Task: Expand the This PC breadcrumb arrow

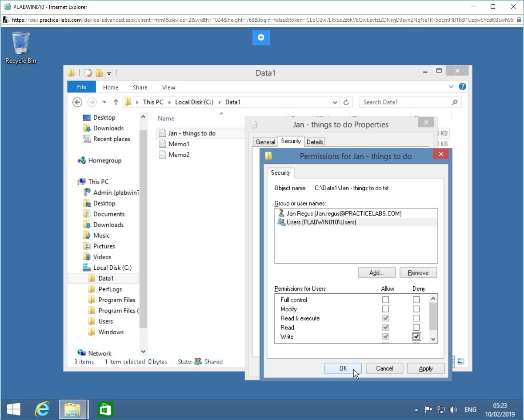Action: pos(169,102)
